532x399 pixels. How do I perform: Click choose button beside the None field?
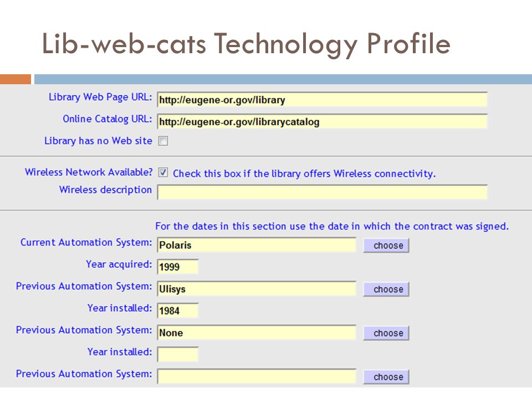tap(386, 333)
